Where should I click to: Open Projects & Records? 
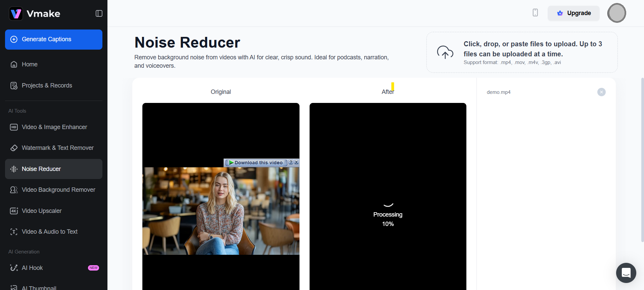point(47,85)
